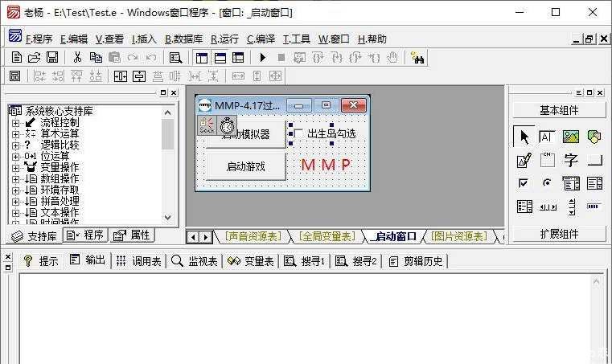The height and width of the screenshot is (364, 612).
Task: Click the Open file folder icon
Action: 35,58
